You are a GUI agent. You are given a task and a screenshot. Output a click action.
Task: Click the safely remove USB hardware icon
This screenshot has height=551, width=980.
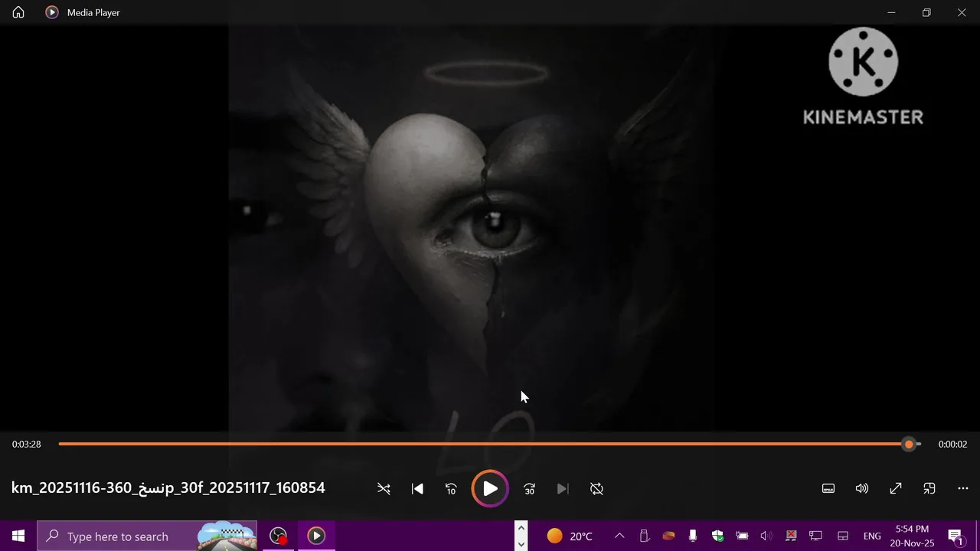(644, 536)
